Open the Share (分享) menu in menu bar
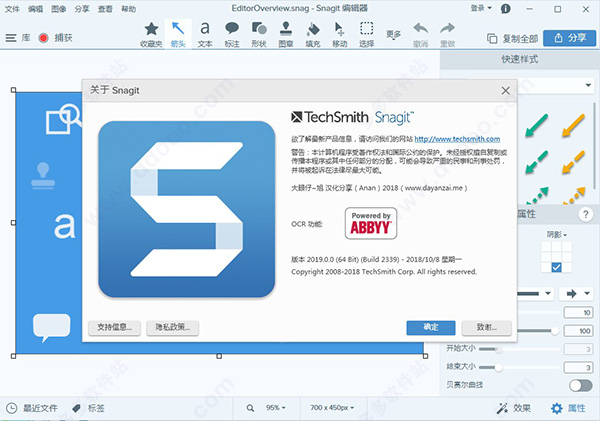 coord(82,8)
